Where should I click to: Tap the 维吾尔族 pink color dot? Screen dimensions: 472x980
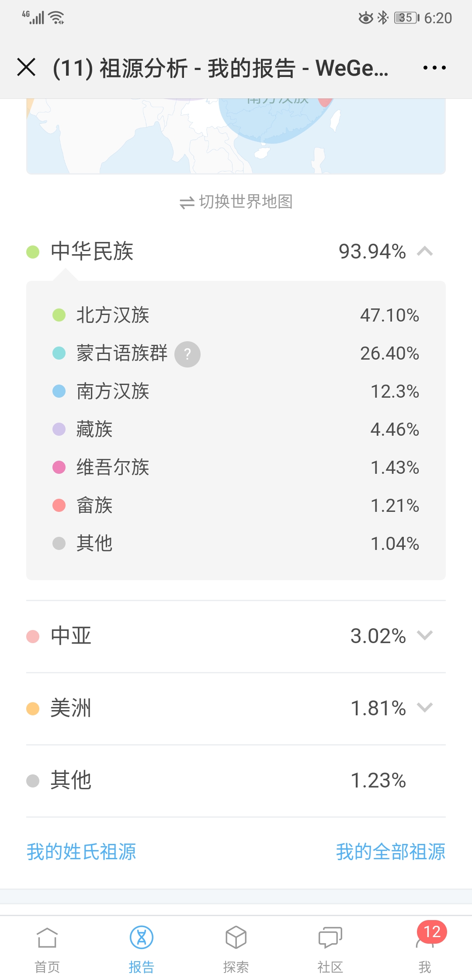click(x=59, y=467)
